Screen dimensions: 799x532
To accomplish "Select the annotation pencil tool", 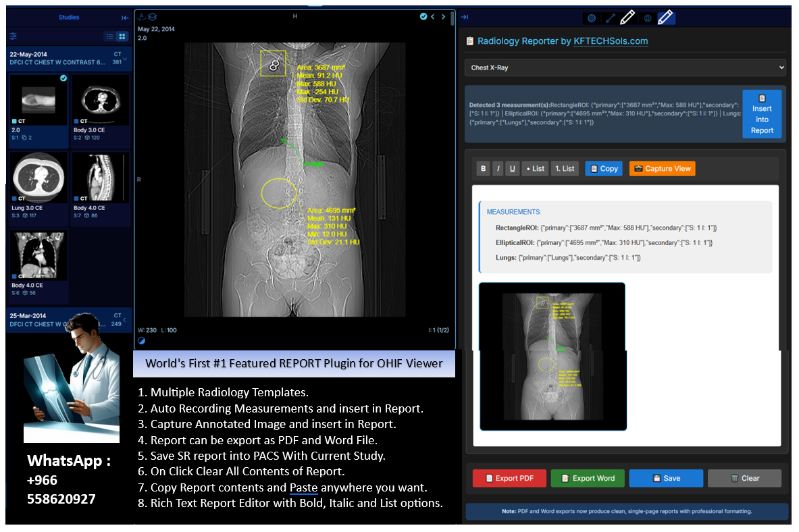I will (627, 18).
